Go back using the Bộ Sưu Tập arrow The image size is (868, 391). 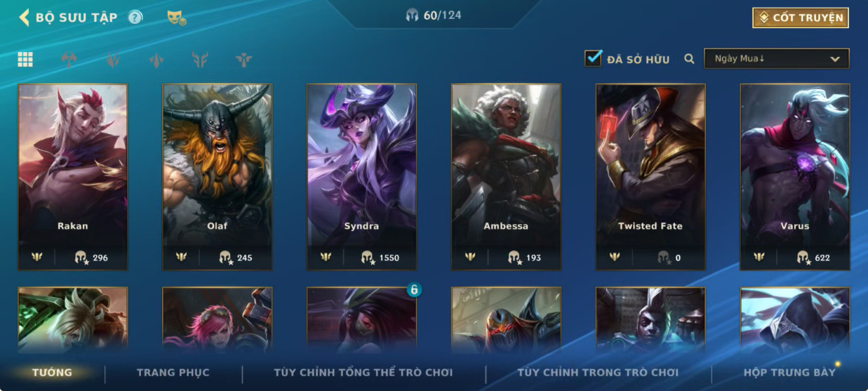[24, 18]
